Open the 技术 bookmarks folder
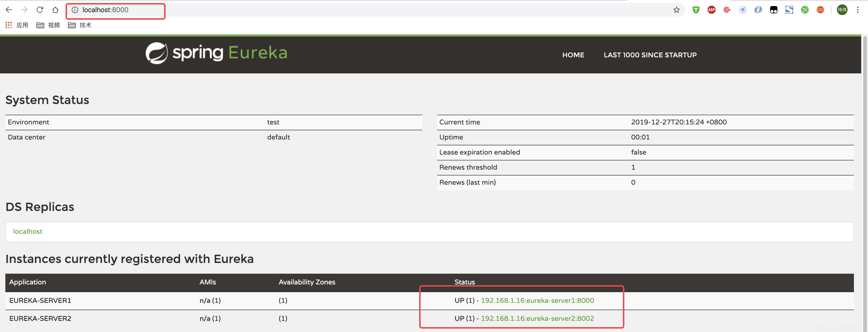The height and width of the screenshot is (332, 868). 79,25
